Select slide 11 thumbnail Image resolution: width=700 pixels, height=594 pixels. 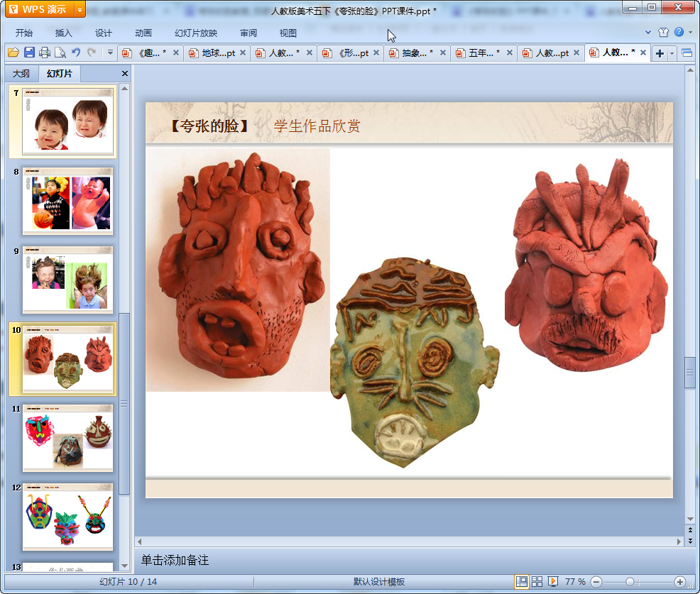point(68,439)
